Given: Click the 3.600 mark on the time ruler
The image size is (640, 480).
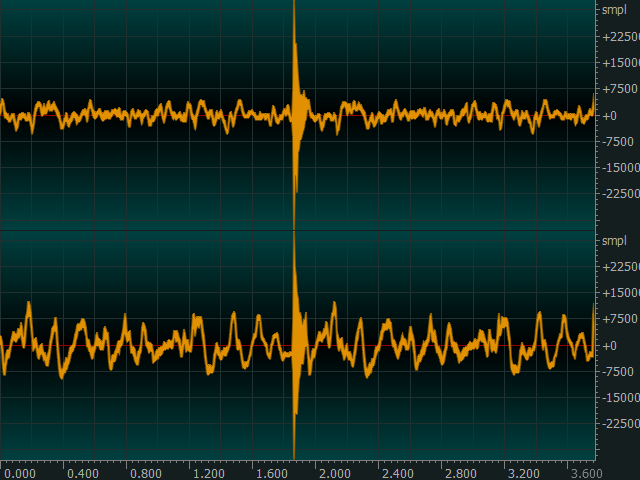Looking at the screenshot, I should (x=586, y=472).
